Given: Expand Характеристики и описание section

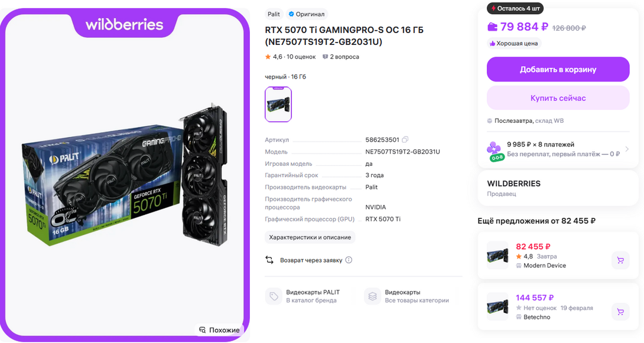Looking at the screenshot, I should [310, 237].
